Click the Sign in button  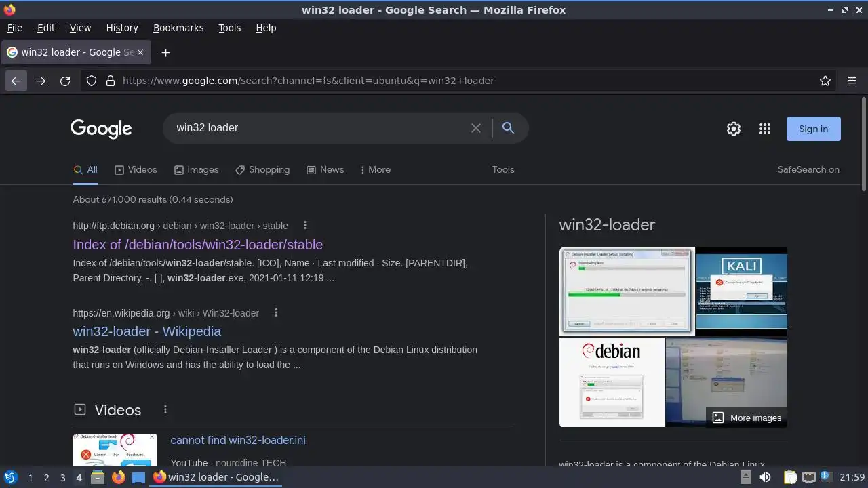coord(813,129)
